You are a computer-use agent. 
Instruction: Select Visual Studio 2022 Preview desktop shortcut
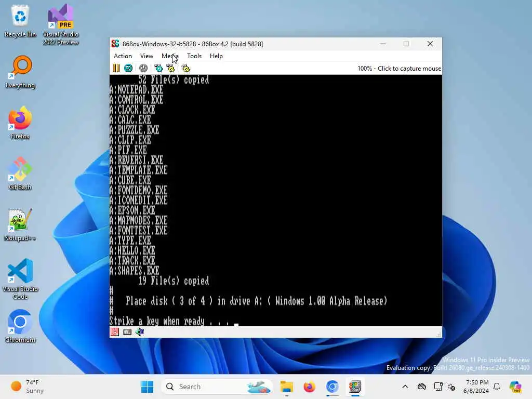(61, 24)
